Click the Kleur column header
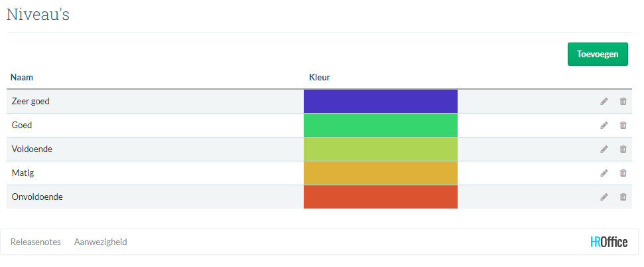This screenshot has height=267, width=644. [x=320, y=78]
